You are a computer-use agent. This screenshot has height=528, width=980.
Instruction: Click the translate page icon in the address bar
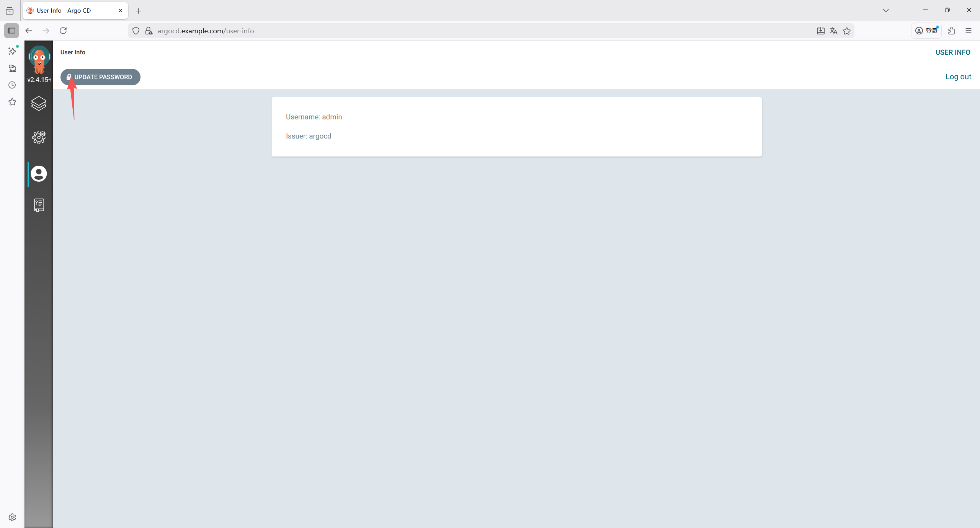(833, 31)
